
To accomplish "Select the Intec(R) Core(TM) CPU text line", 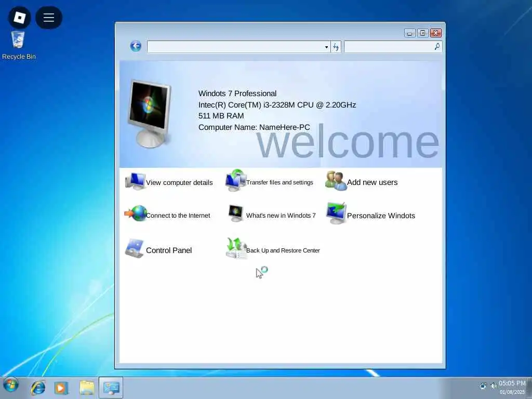I will (x=277, y=105).
